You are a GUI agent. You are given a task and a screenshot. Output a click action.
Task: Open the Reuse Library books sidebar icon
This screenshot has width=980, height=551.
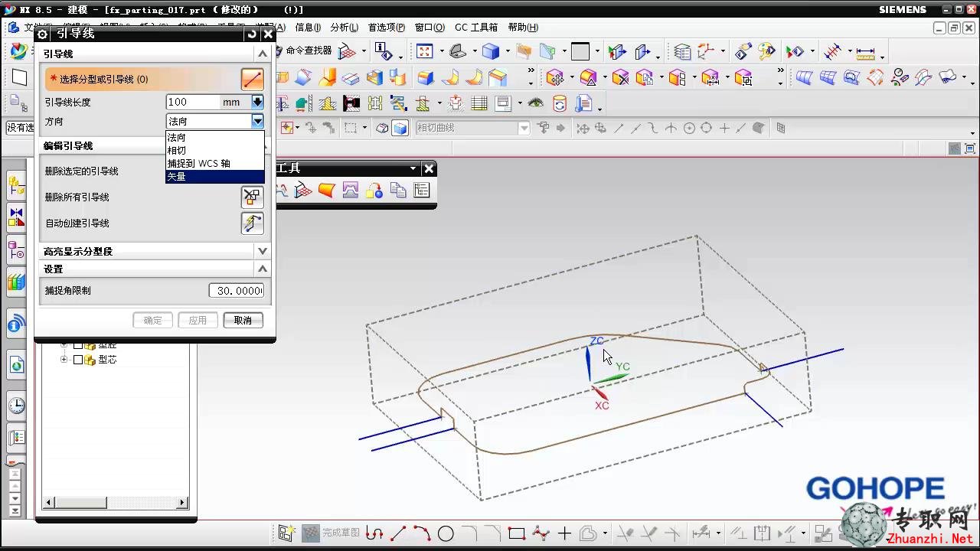pos(16,282)
